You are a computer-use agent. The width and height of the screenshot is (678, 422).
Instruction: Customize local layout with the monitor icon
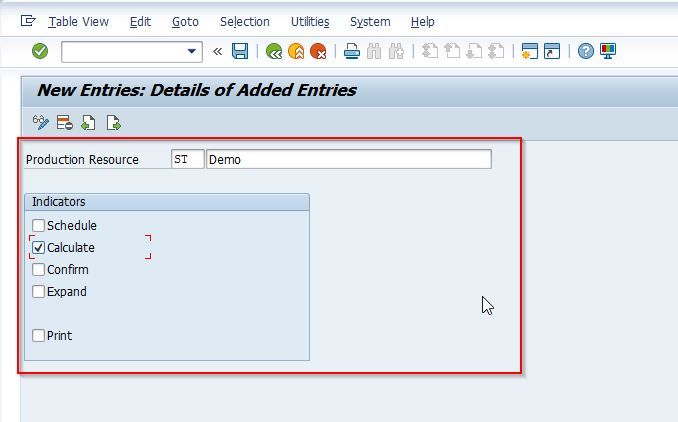click(608, 51)
